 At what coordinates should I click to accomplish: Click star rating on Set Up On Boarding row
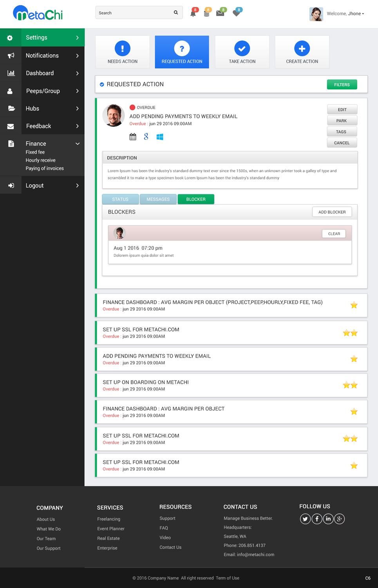click(x=350, y=385)
